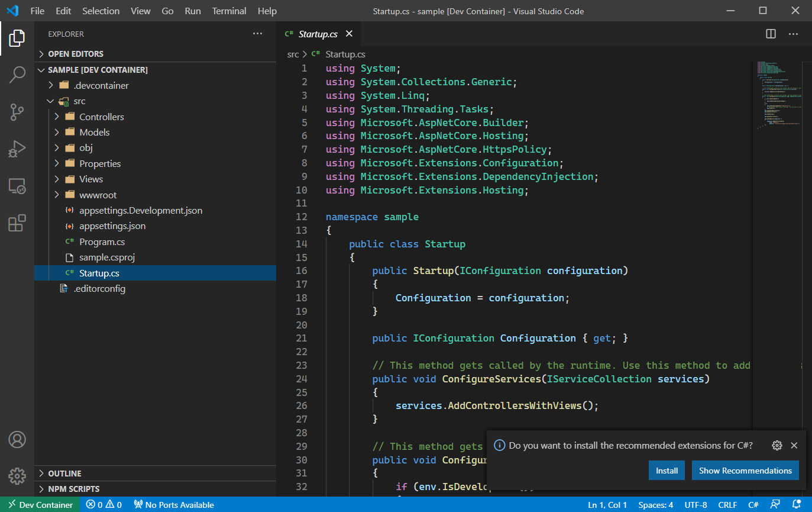
Task: Expand the Controllers folder
Action: (x=101, y=117)
